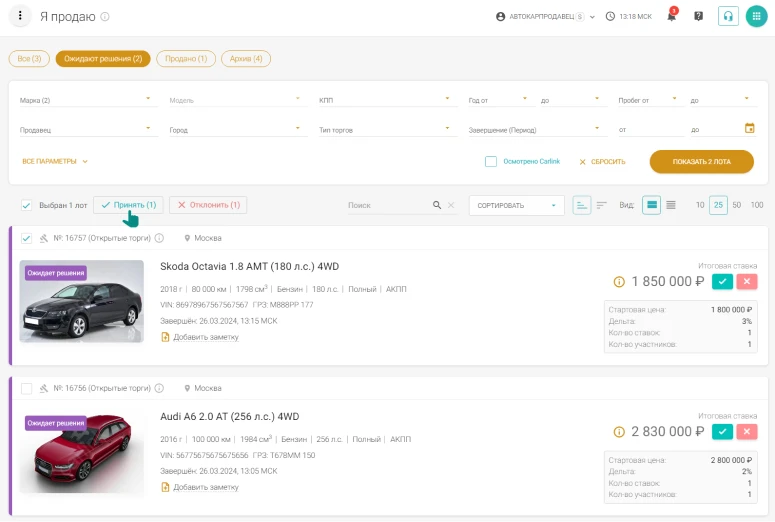This screenshot has width=775, height=522.
Task: Switch to the Продано (1) tab
Action: [x=186, y=59]
